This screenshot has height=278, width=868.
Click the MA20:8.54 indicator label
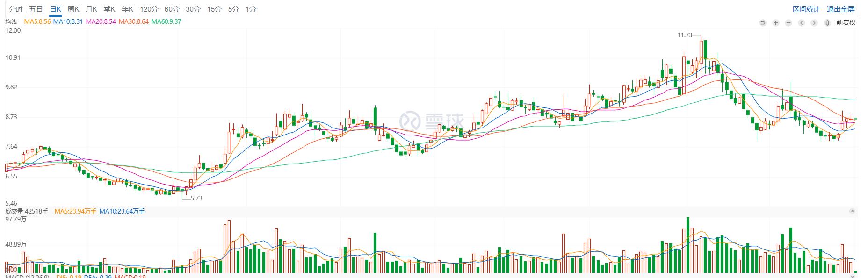point(101,21)
